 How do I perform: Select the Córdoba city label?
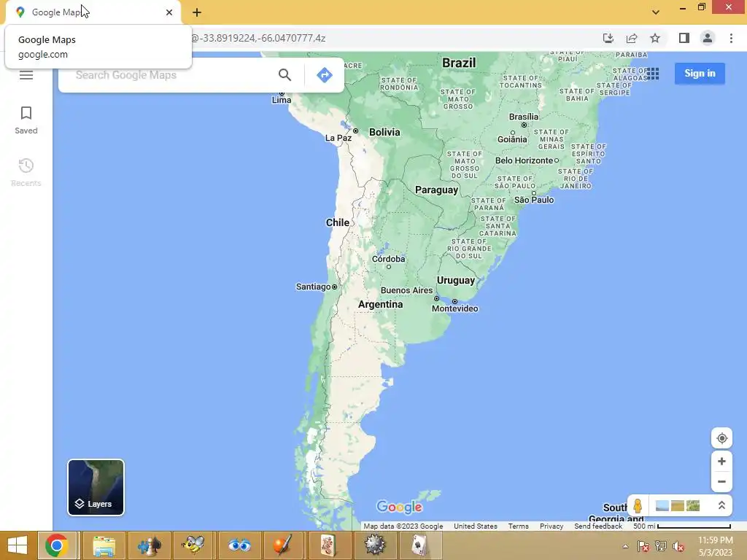pos(388,259)
